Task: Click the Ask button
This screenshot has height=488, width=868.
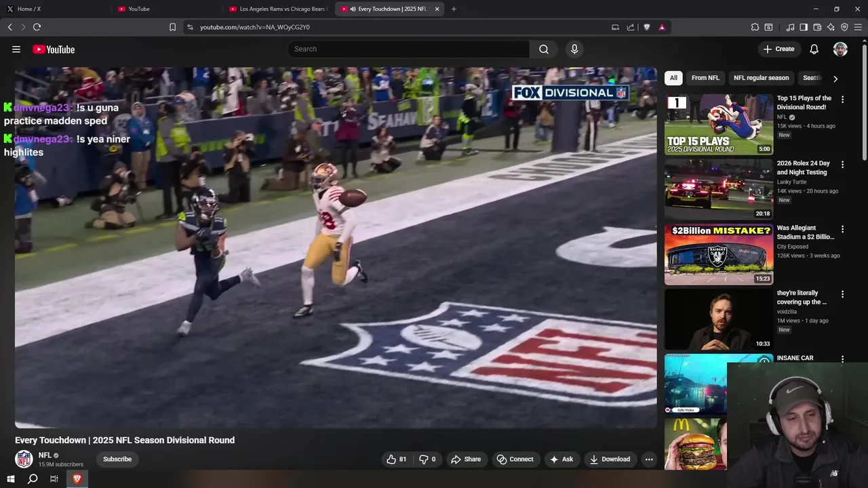Action: (x=561, y=459)
